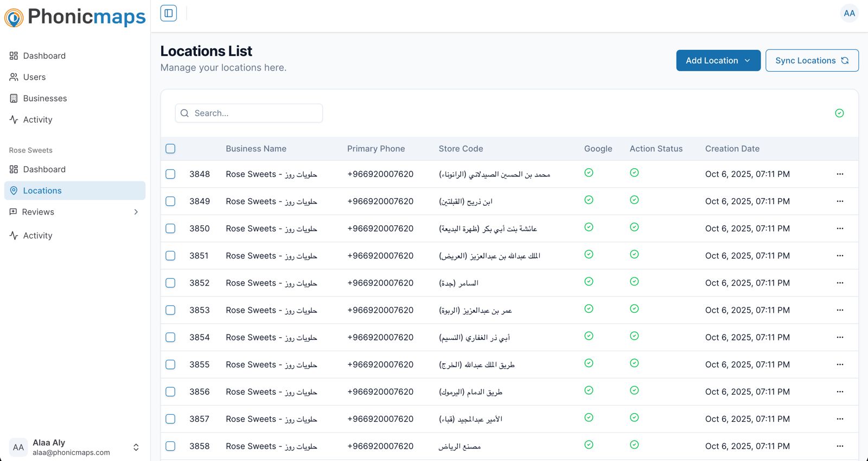868x461 pixels.
Task: Toggle the sidebar collapse icon
Action: coord(169,13)
